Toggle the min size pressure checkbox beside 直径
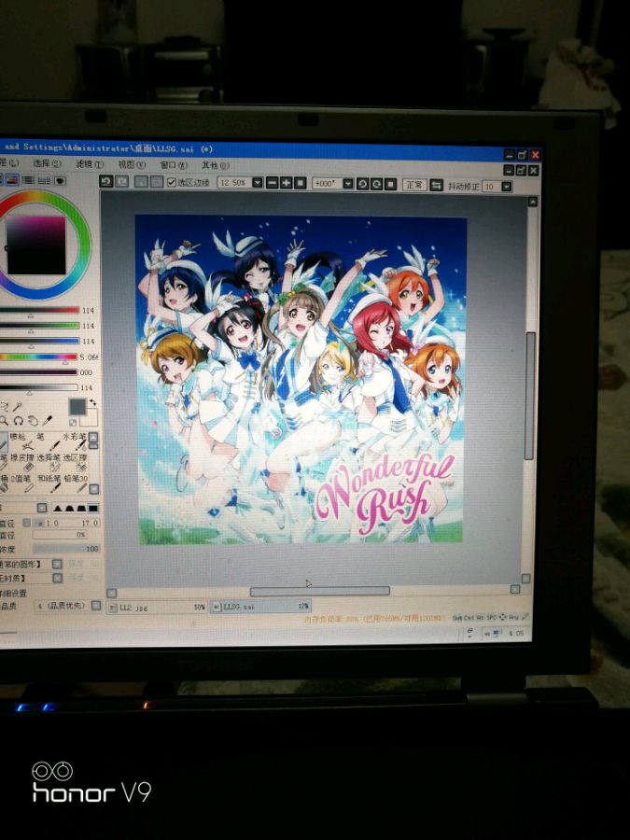This screenshot has height=840, width=630. (27, 523)
